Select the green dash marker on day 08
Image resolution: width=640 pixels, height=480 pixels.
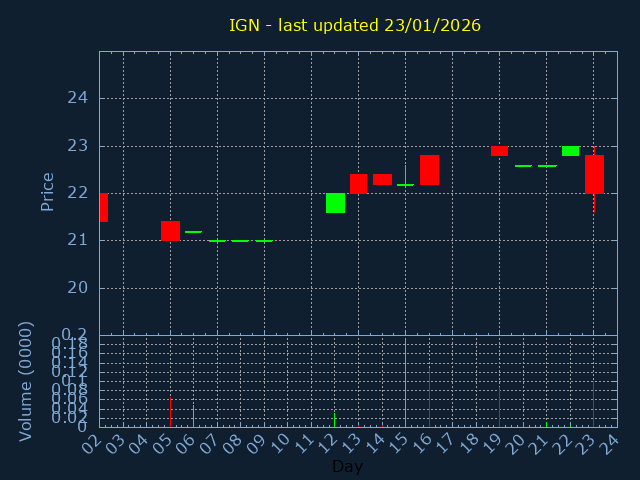[240, 241]
